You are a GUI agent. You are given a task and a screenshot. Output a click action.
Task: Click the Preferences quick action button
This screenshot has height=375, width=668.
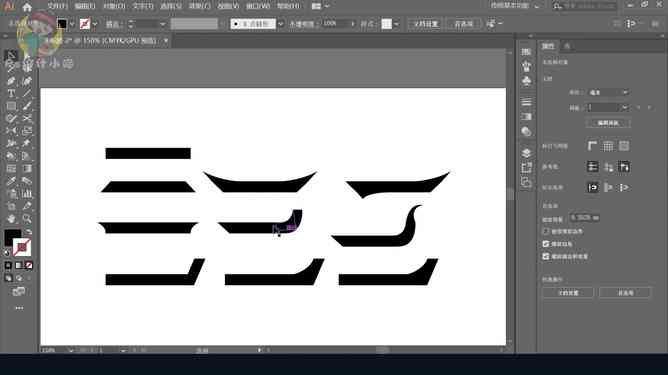pos(625,293)
